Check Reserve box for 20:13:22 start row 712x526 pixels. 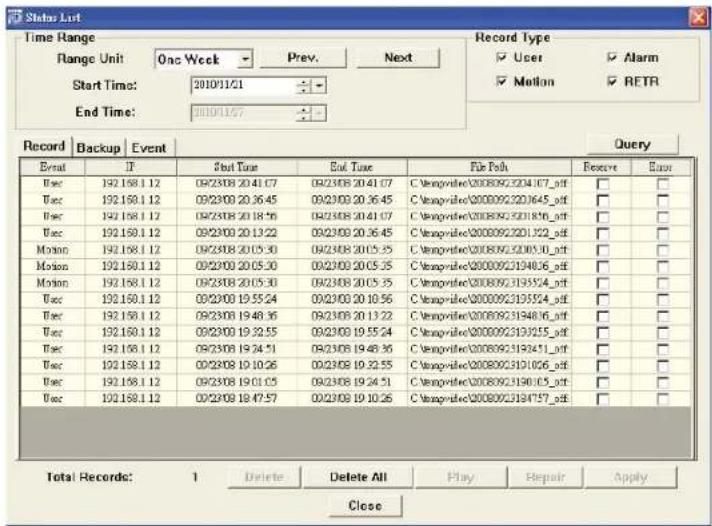coord(603,233)
